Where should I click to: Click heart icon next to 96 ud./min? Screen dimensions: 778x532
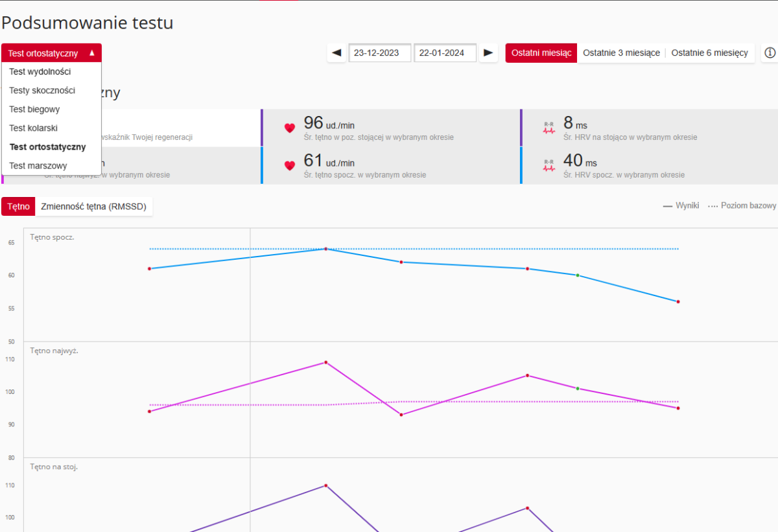290,128
